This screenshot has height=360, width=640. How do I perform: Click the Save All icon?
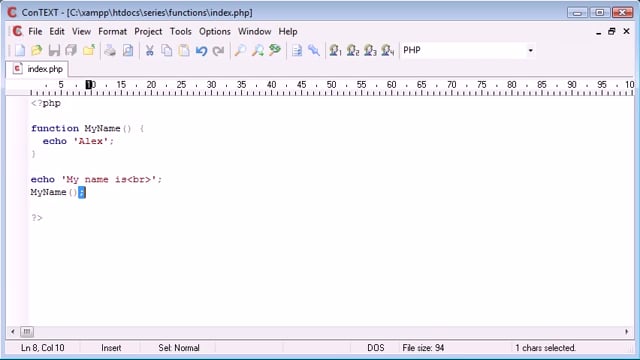71,50
